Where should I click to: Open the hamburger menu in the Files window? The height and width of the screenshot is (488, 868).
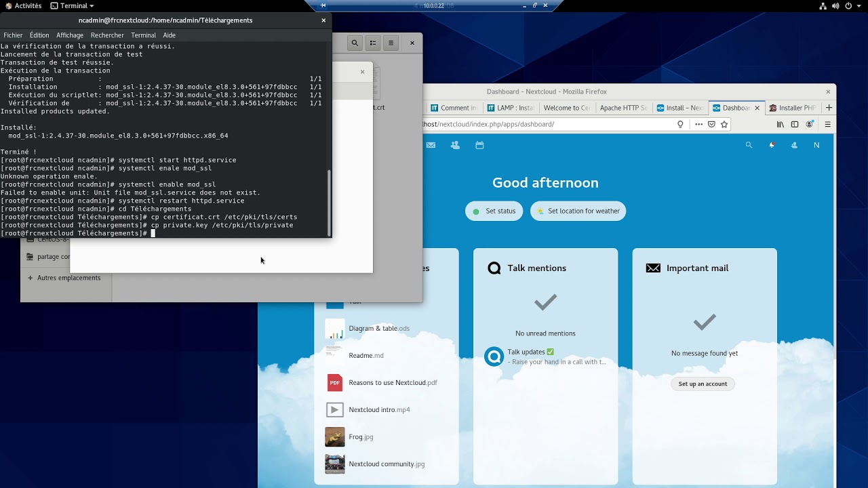click(x=391, y=43)
